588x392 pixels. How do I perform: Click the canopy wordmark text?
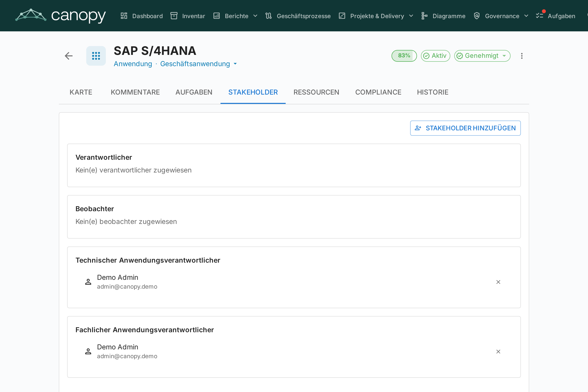[78, 16]
